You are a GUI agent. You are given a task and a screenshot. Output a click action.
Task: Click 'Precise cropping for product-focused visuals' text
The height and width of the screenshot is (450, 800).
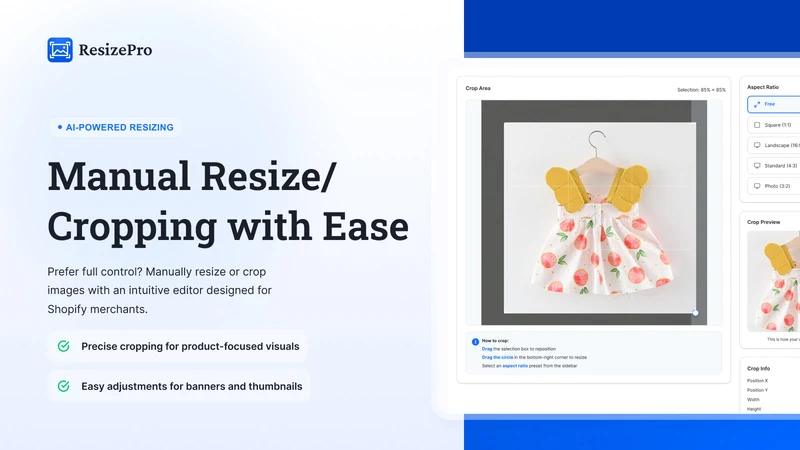pyautogui.click(x=190, y=346)
